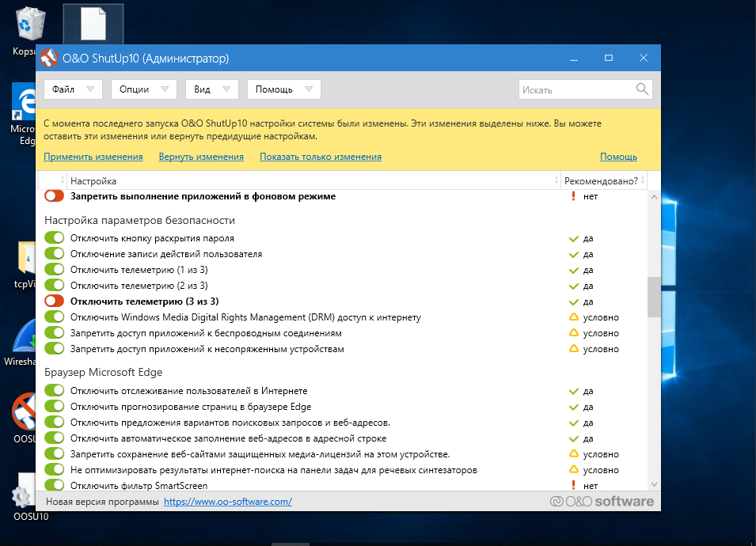Click Настройка параметров безопасности section heading
The width and height of the screenshot is (756, 546).
point(139,220)
